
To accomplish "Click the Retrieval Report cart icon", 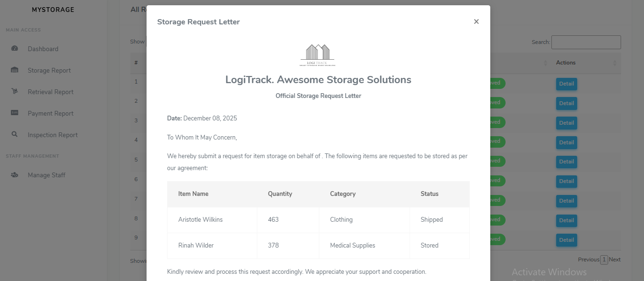I will tap(14, 92).
